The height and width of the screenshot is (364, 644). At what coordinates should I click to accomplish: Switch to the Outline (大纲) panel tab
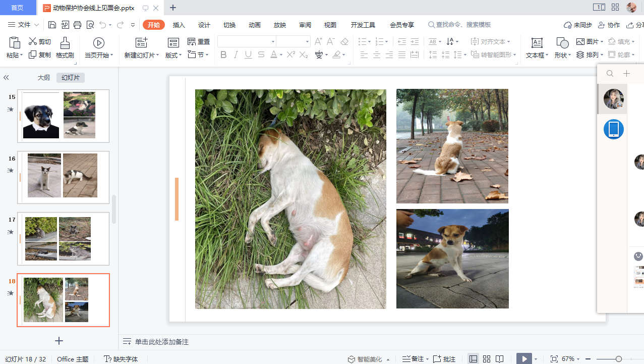[44, 77]
